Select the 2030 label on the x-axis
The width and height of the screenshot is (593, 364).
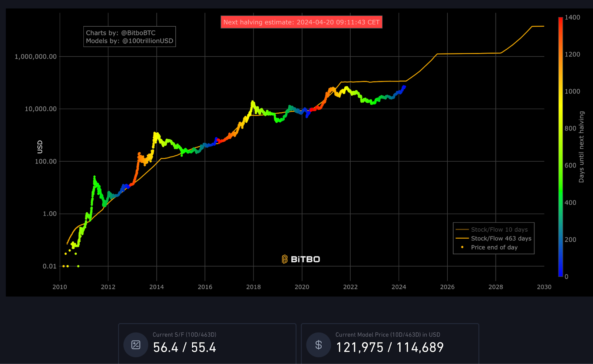(544, 287)
